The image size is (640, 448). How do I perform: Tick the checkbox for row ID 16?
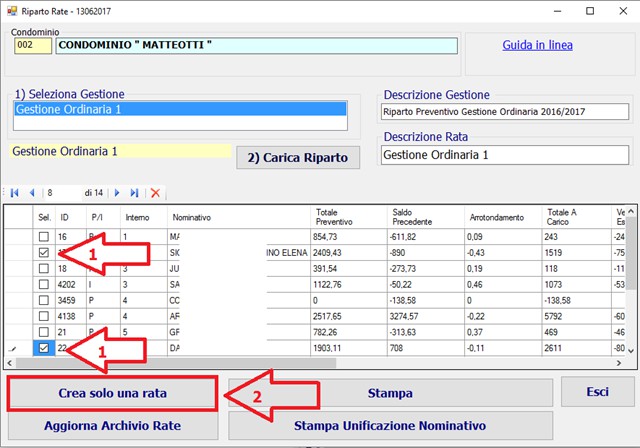tap(44, 237)
